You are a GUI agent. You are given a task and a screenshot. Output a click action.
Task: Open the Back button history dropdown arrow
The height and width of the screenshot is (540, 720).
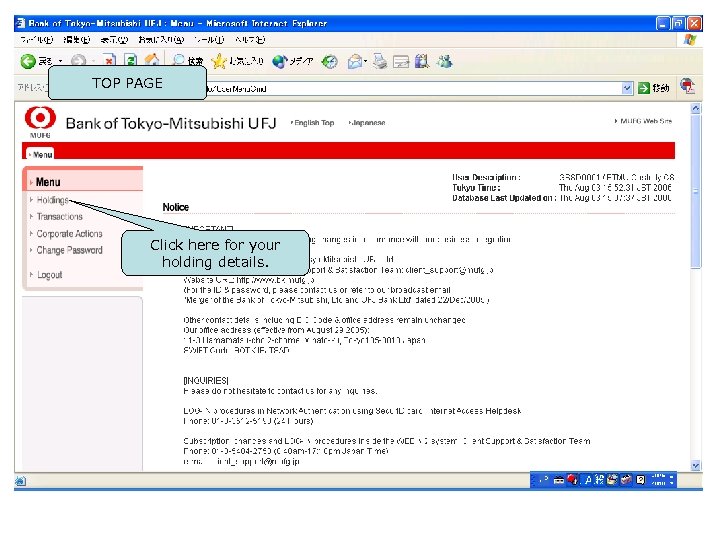pyautogui.click(x=60, y=61)
